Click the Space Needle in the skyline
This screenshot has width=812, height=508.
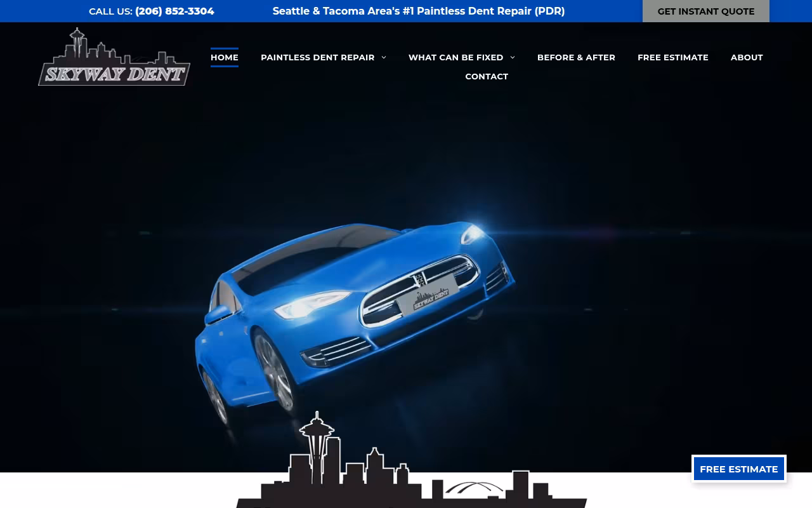tap(317, 444)
